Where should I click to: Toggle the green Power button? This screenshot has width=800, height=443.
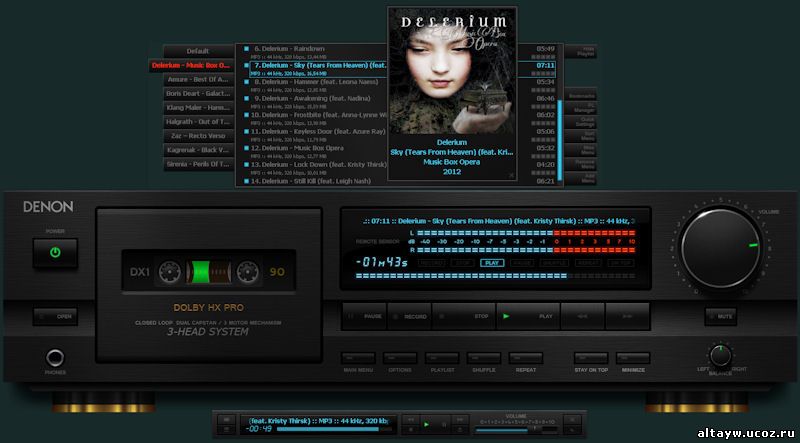pos(55,253)
